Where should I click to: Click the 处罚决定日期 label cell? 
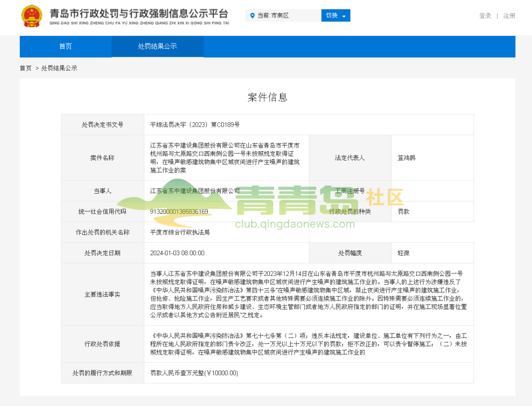click(x=102, y=253)
